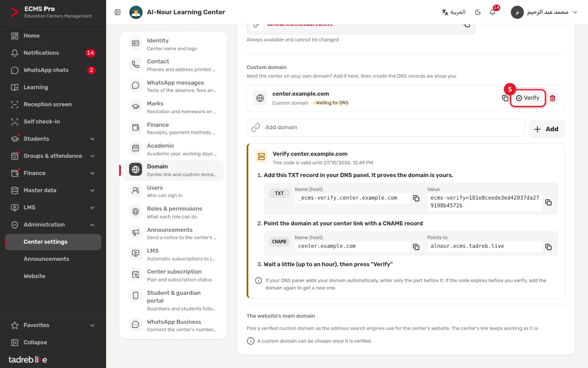Open Roles & permissions settings

[x=173, y=213]
